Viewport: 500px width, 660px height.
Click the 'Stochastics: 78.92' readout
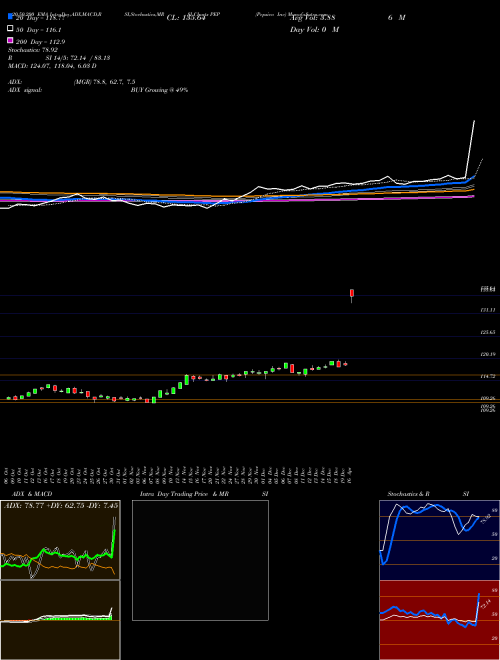point(33,50)
